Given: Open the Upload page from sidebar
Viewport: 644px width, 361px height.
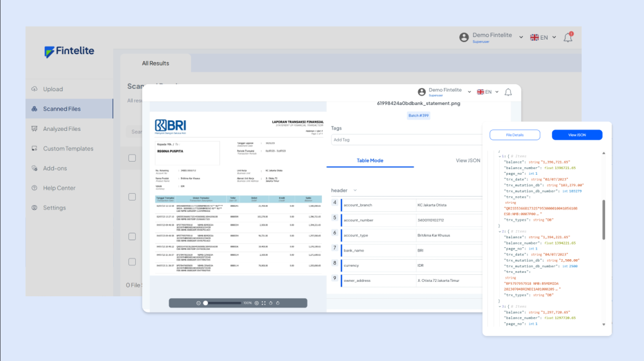Looking at the screenshot, I should click(x=53, y=89).
